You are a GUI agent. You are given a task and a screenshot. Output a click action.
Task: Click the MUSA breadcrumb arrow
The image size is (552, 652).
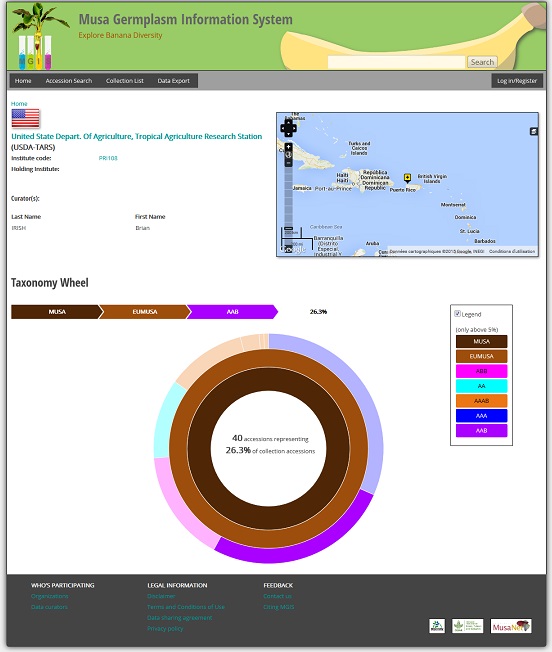pos(57,311)
